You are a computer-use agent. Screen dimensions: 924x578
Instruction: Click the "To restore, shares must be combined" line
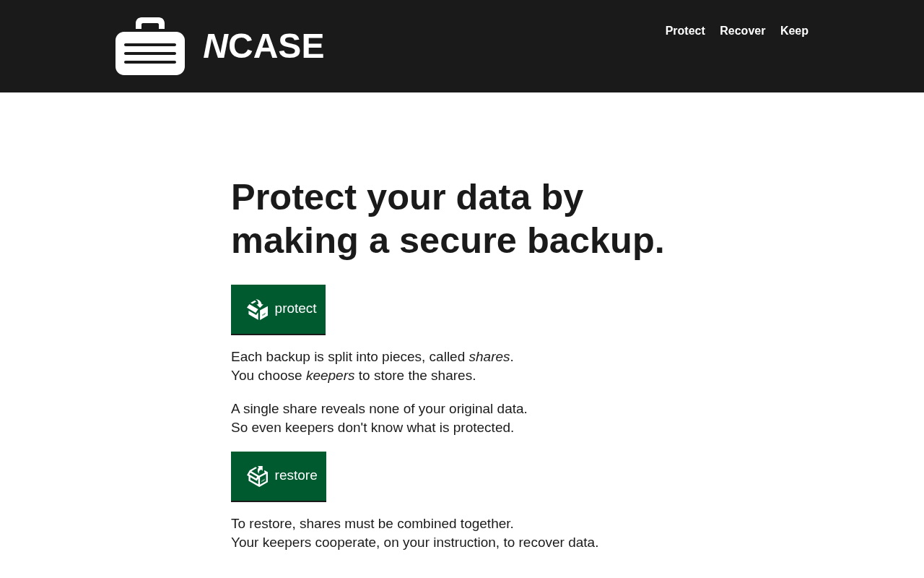(x=372, y=524)
